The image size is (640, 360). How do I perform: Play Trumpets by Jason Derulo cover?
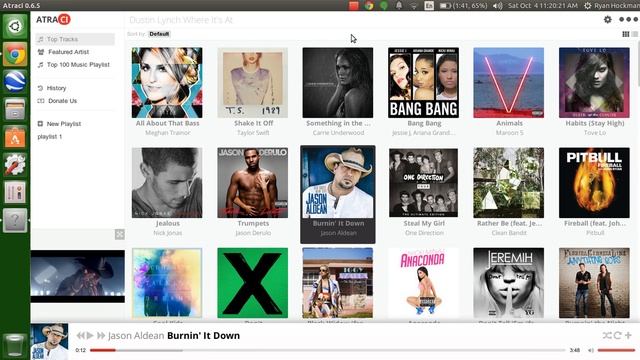(x=253, y=183)
